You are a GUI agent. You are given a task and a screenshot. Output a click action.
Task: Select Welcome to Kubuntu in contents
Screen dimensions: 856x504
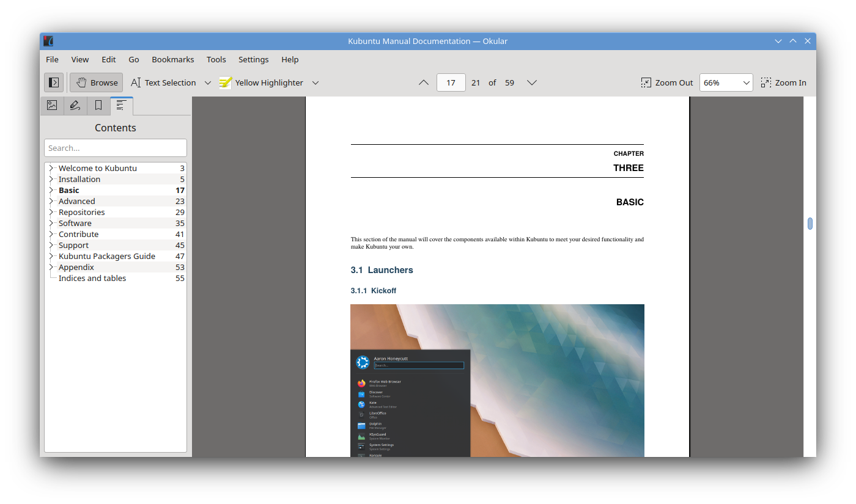[x=98, y=168]
